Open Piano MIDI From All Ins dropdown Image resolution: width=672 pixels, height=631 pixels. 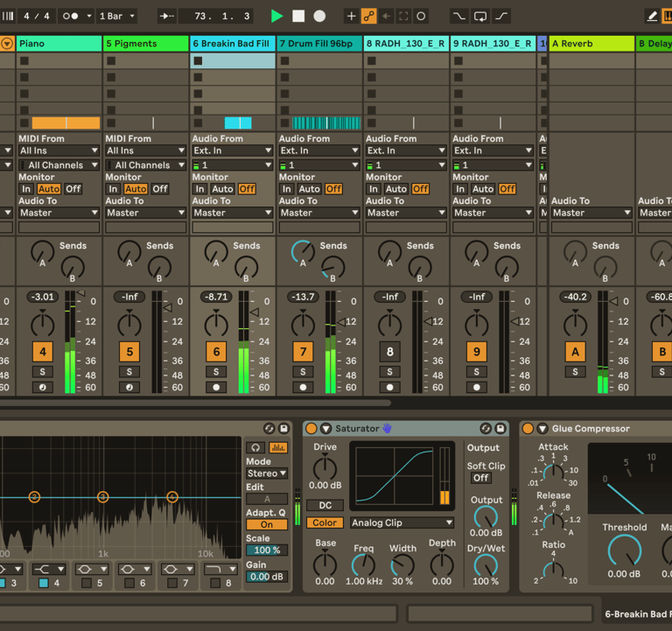(59, 151)
